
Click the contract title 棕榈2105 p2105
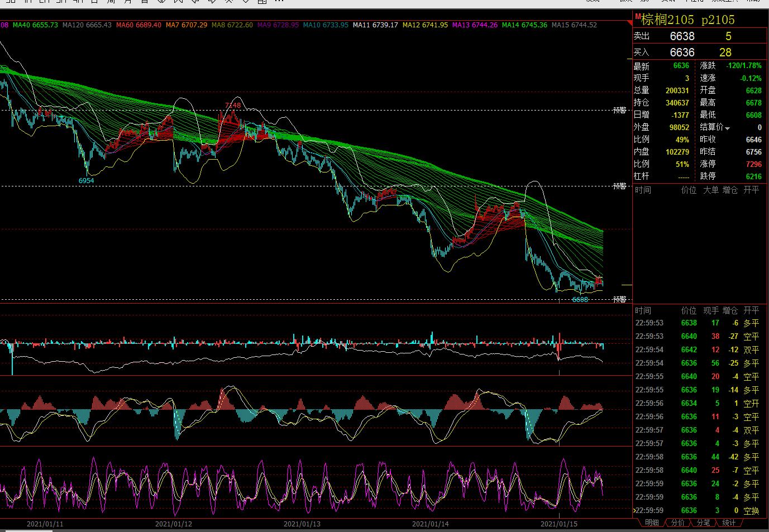click(688, 20)
